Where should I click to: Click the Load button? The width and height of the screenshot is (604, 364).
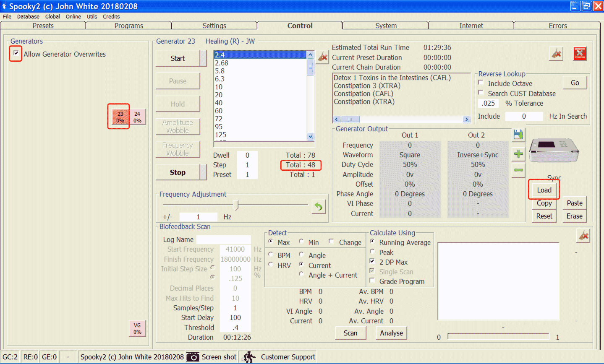click(544, 190)
